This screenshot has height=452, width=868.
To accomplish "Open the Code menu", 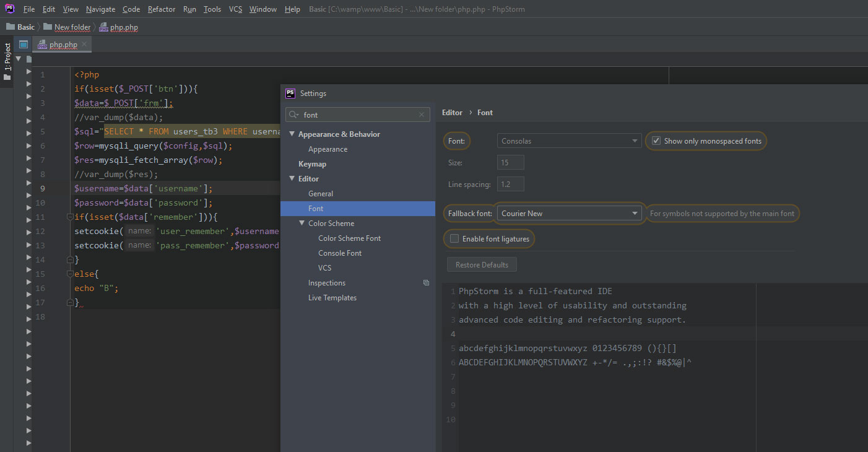I will coord(131,9).
